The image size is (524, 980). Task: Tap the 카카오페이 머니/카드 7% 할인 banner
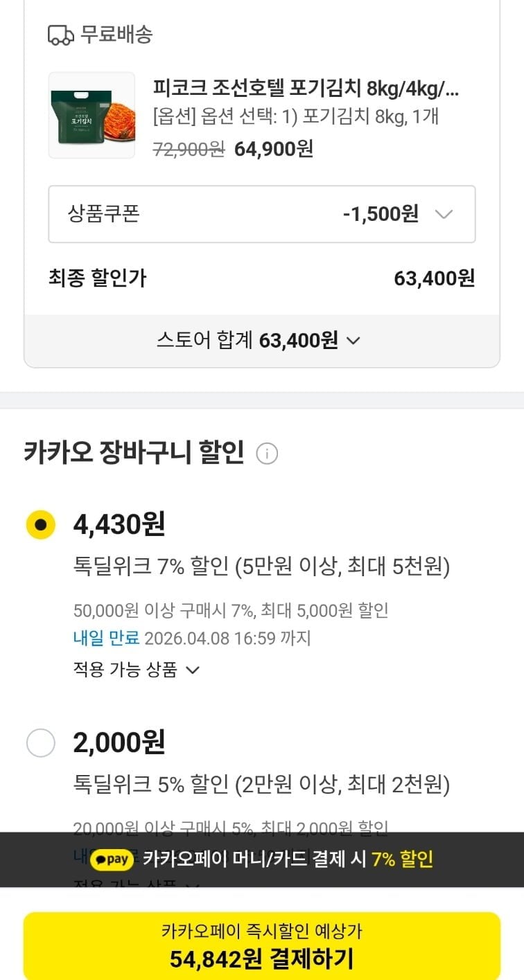click(x=288, y=859)
